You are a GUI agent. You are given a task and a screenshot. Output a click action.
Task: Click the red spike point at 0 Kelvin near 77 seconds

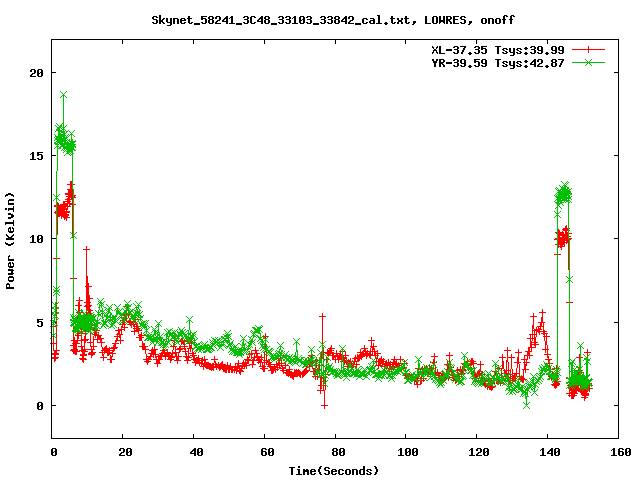[324, 406]
